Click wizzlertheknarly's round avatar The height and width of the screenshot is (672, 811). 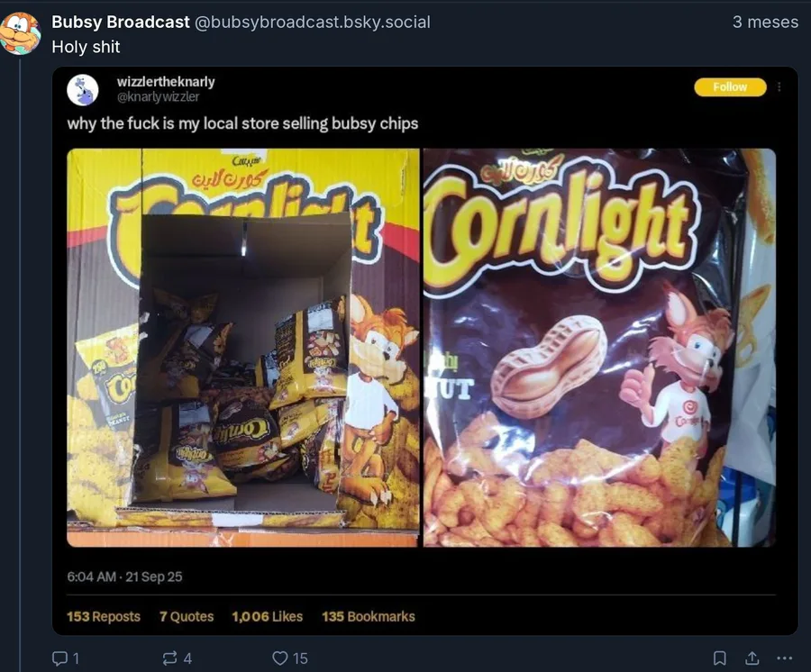[x=83, y=89]
